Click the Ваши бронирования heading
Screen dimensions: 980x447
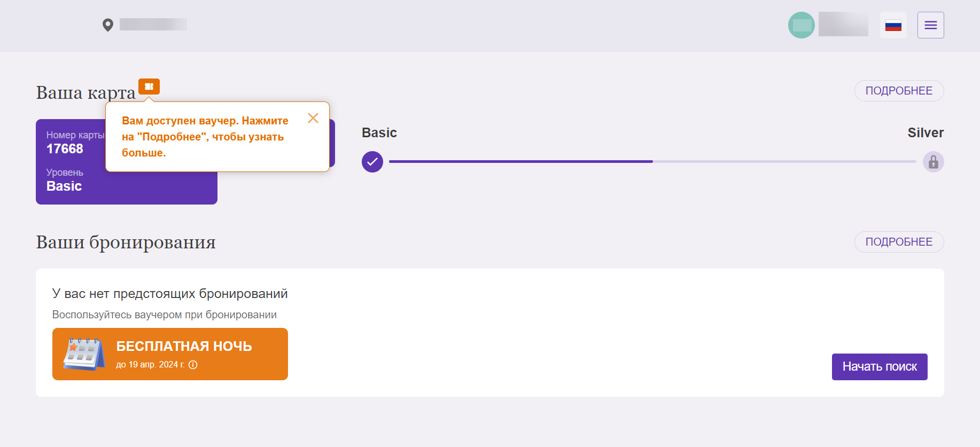click(x=126, y=242)
